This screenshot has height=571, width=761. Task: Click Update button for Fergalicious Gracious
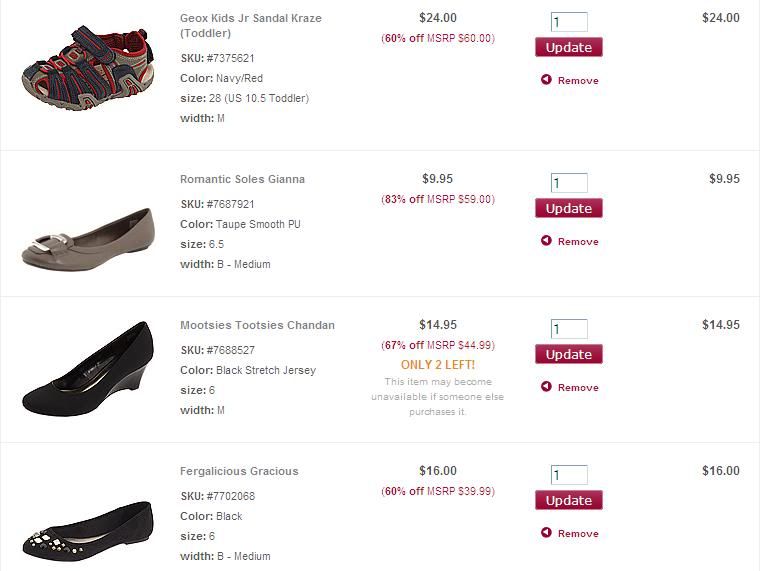[569, 500]
